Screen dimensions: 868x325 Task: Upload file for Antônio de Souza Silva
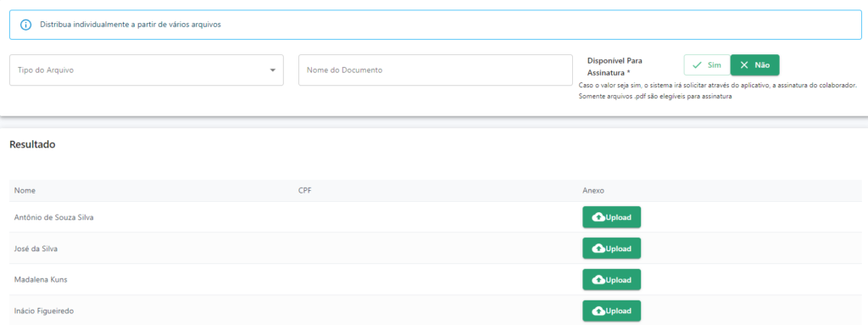pos(612,217)
